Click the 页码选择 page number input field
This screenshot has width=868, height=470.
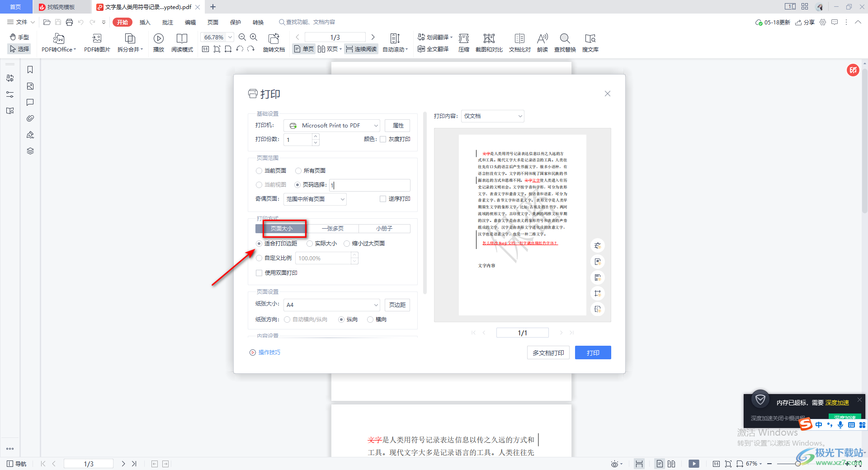click(370, 185)
